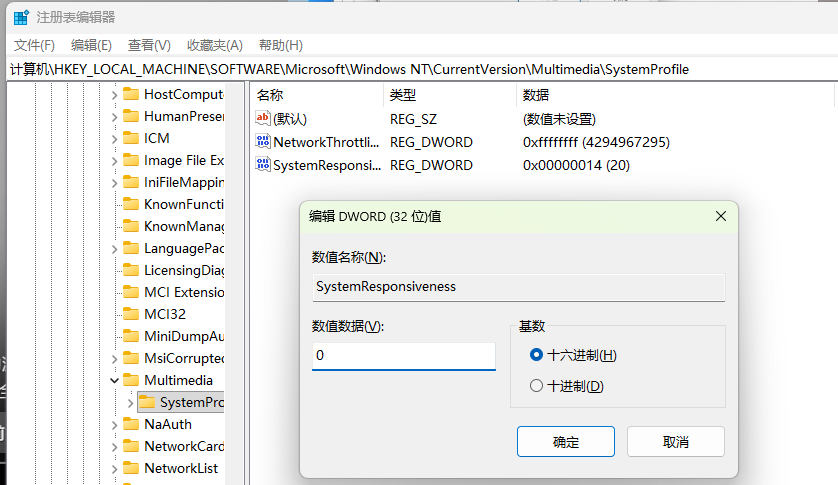Expand the SystemProfile subkey arrow
Viewport: 838px width, 485px height.
pos(130,403)
